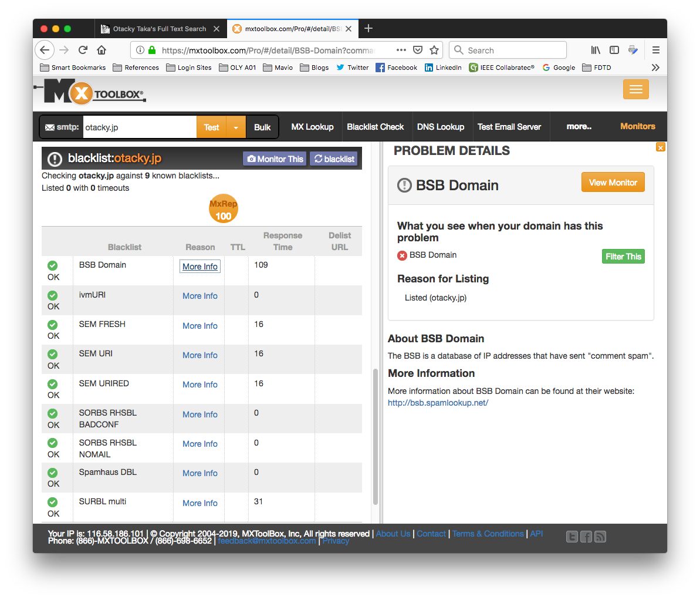700x600 pixels.
Task: Save the page to Pocket
Action: click(418, 50)
